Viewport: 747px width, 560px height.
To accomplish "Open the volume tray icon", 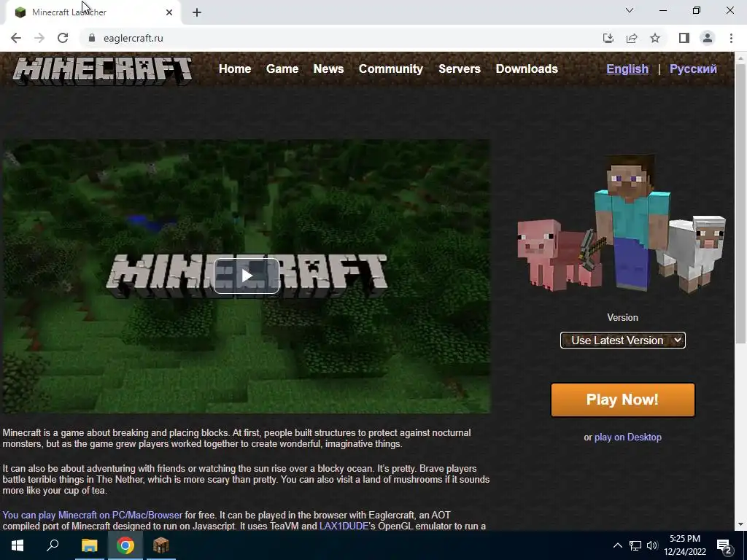I will coord(652,545).
